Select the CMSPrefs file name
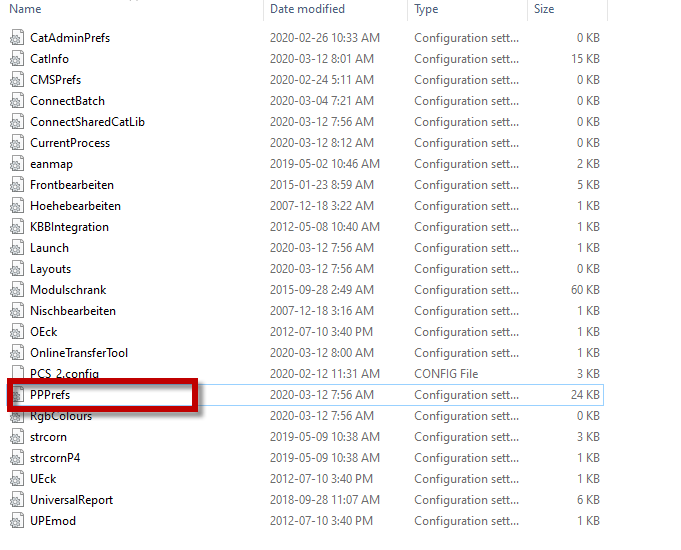 (x=55, y=80)
